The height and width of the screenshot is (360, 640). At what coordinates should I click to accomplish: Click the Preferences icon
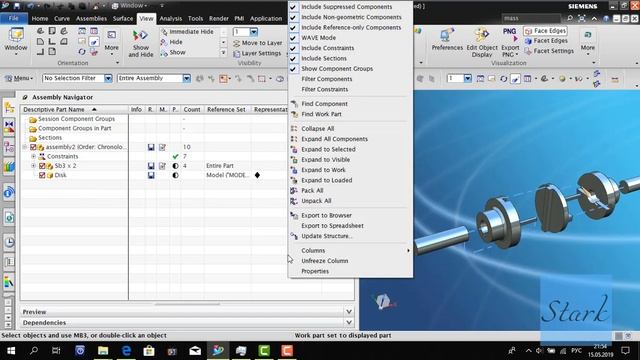click(x=447, y=40)
